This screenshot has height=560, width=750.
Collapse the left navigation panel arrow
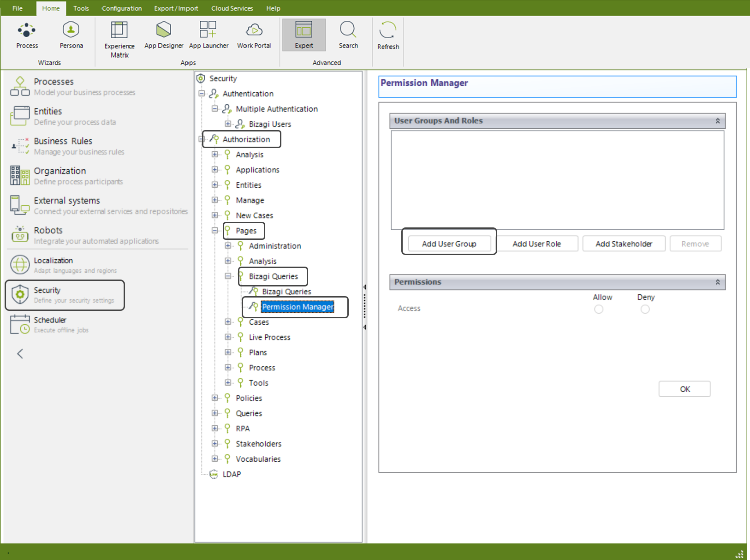tap(20, 353)
